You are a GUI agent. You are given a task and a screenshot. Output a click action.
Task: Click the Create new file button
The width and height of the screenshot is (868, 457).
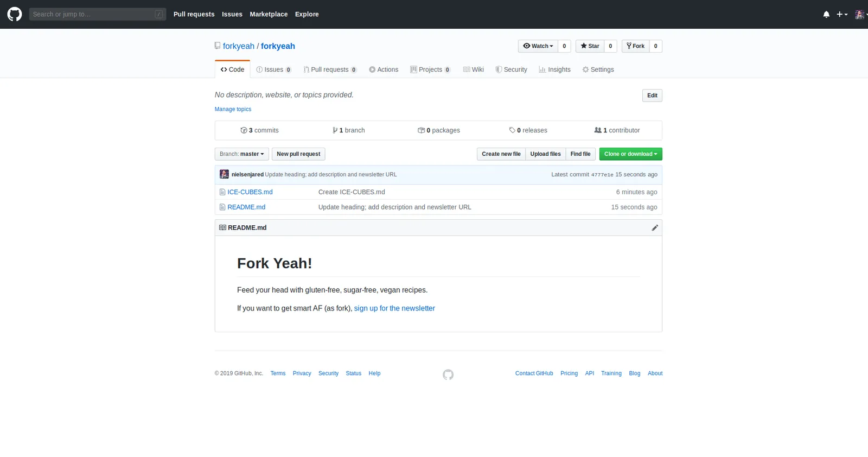[501, 154]
